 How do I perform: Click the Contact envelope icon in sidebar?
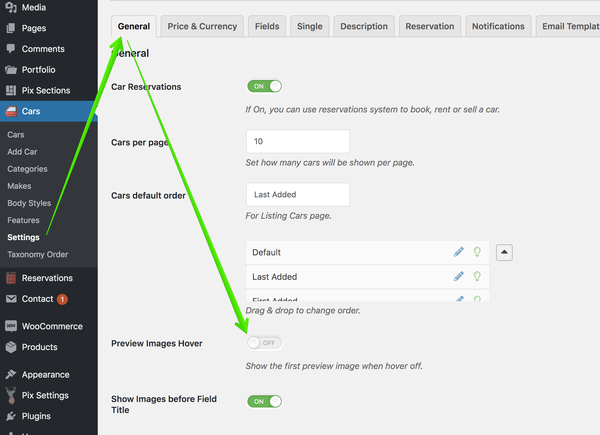pos(11,298)
